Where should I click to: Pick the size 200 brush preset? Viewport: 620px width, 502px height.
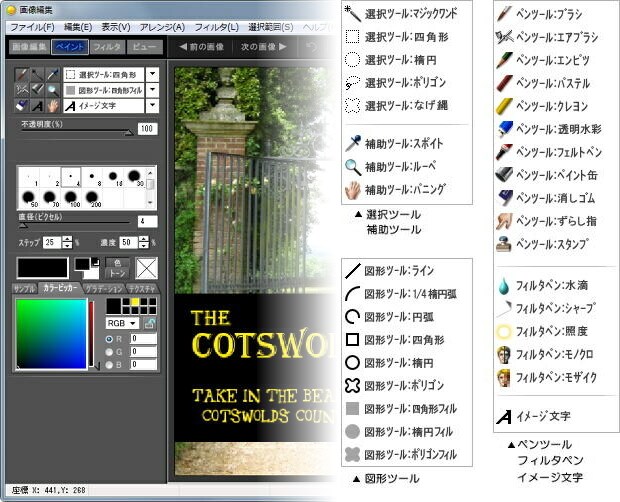pos(92,197)
